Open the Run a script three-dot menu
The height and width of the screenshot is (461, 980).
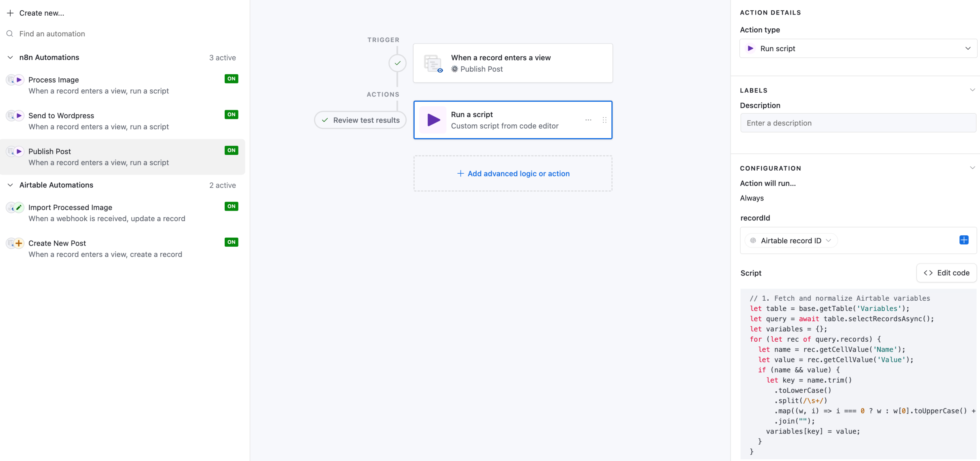[x=588, y=120]
